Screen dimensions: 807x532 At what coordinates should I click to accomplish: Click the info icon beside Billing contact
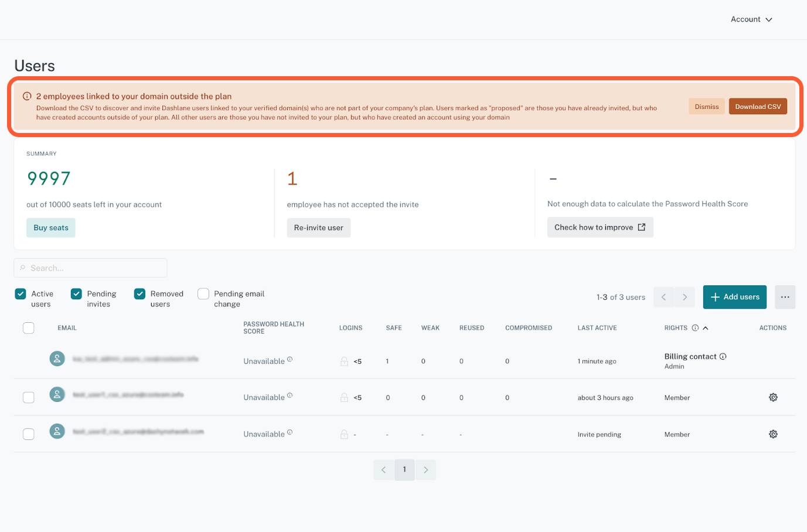[x=723, y=356]
